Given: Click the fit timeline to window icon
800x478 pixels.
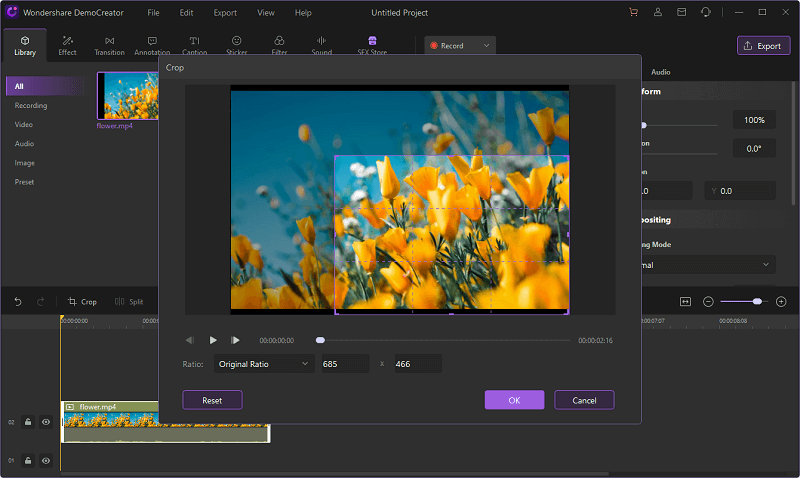Looking at the screenshot, I should (685, 301).
